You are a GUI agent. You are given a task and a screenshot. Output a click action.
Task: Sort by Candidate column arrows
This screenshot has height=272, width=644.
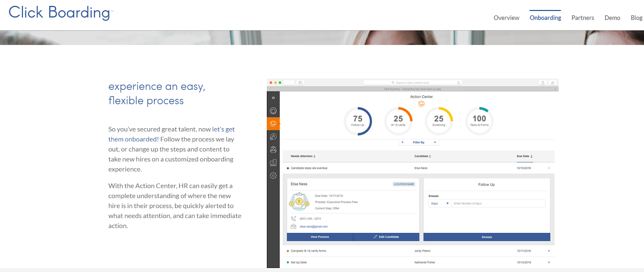click(x=430, y=156)
